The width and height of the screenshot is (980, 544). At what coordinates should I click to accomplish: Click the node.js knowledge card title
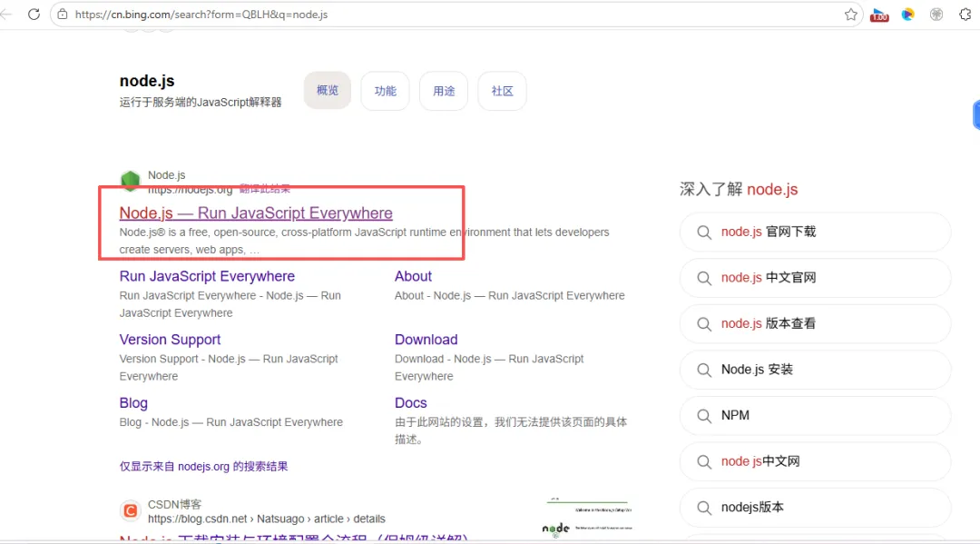(x=147, y=81)
